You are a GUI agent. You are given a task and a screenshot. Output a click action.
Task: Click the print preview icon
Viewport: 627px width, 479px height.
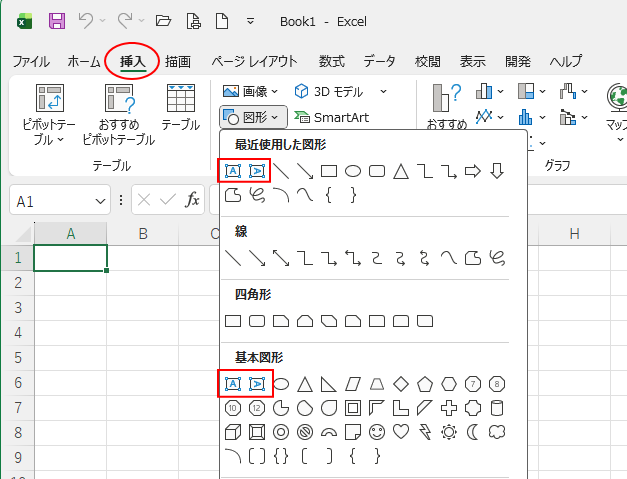pos(194,21)
